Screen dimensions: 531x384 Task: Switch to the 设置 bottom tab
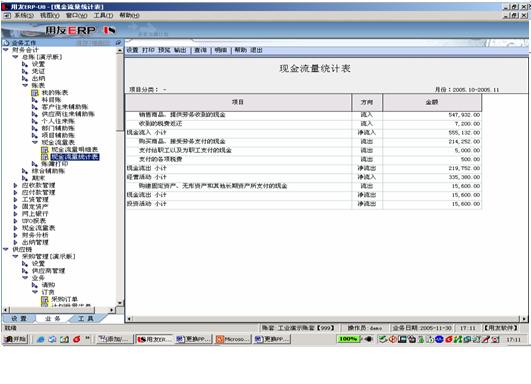[x=19, y=319]
